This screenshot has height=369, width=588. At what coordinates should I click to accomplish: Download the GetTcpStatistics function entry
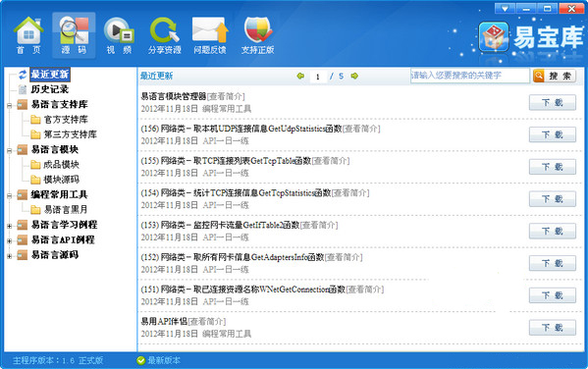click(553, 199)
